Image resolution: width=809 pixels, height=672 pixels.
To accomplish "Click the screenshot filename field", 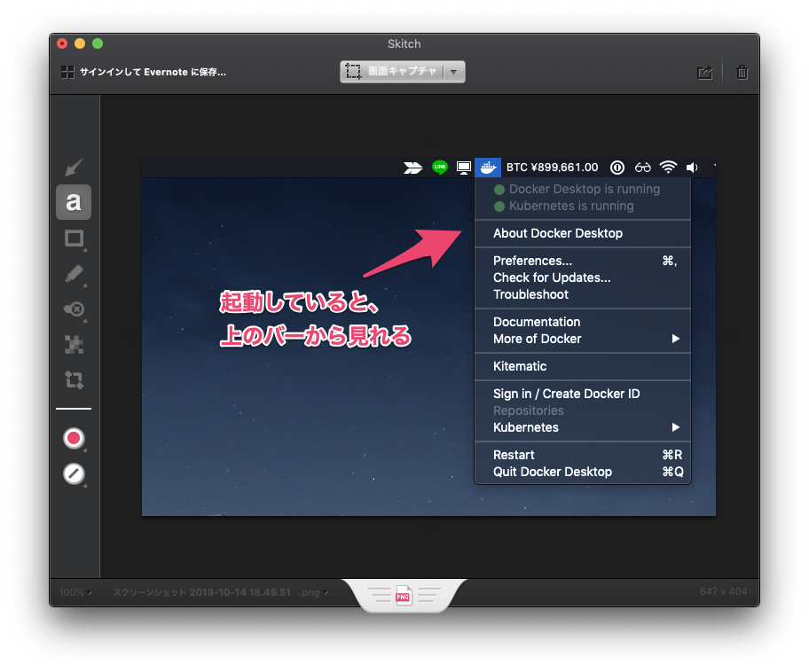I will [201, 592].
